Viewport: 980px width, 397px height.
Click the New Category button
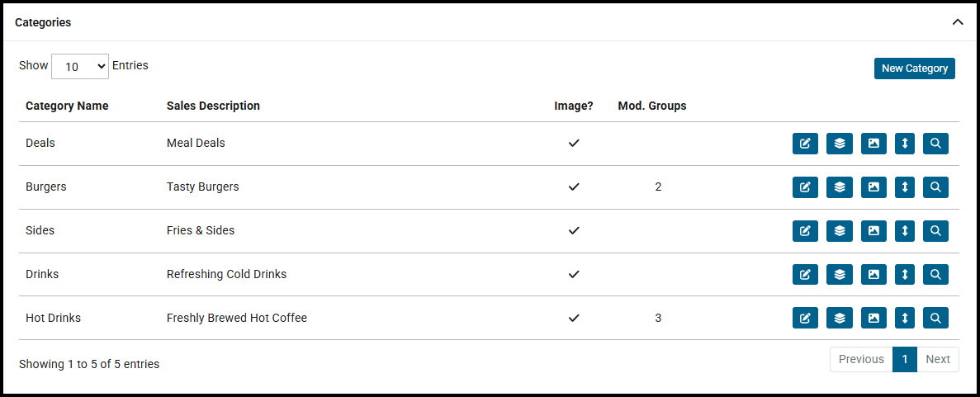click(915, 69)
